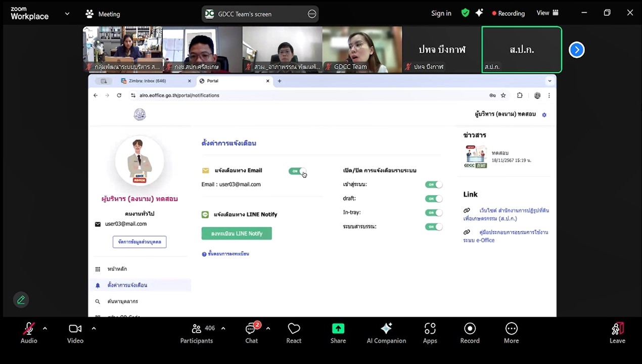Unmute audio with the Audio microphone button
The height and width of the screenshot is (364, 642).
pos(29,329)
